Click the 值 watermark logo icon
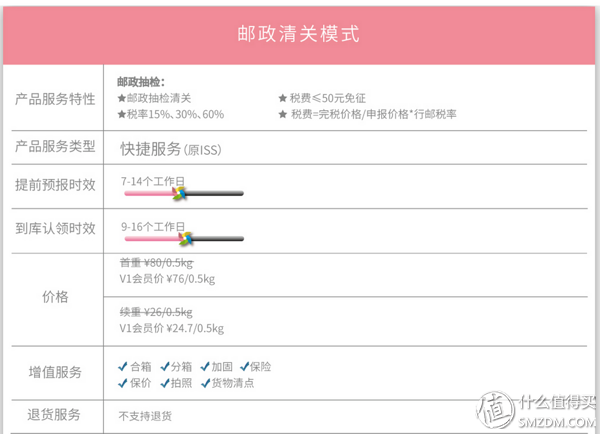 [x=495, y=410]
